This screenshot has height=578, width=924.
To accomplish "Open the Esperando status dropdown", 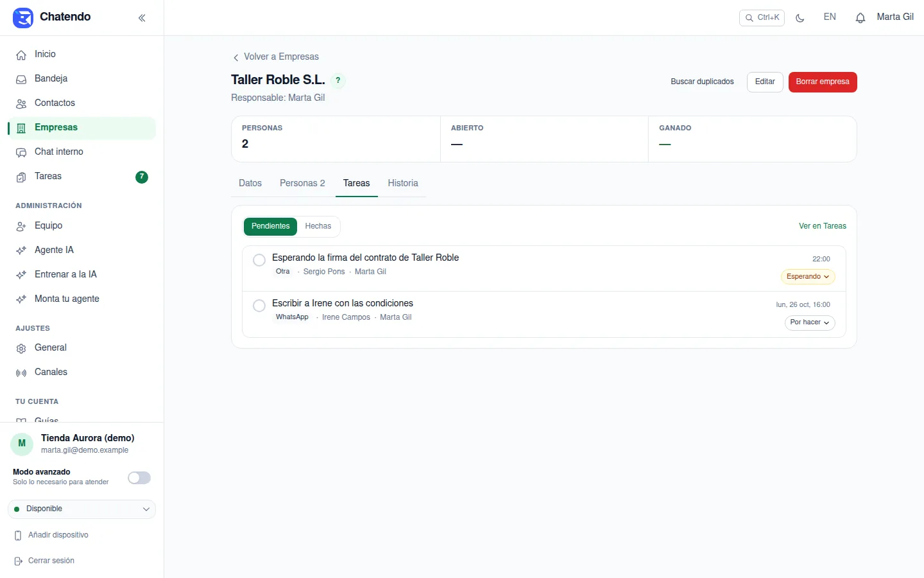I will click(x=808, y=277).
